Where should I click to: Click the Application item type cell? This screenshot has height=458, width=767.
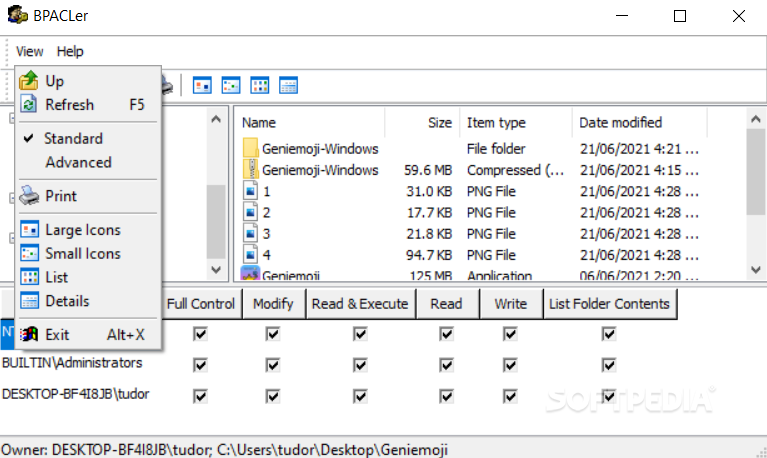pyautogui.click(x=499, y=276)
